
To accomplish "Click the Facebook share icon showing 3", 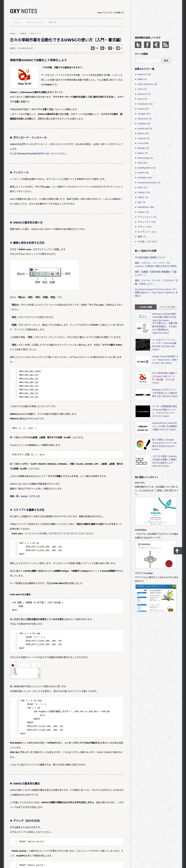I will pyautogui.click(x=110, y=48).
